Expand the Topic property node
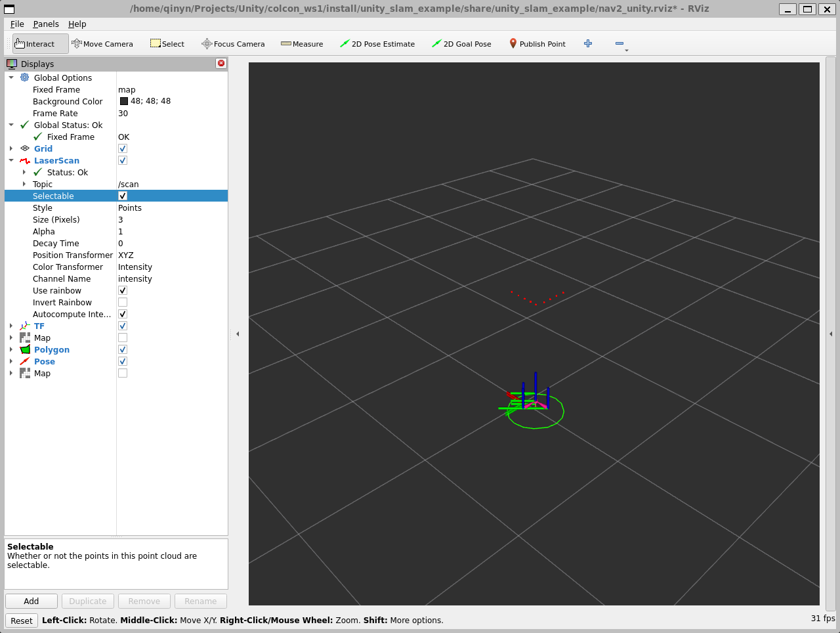The image size is (840, 633). coord(24,184)
